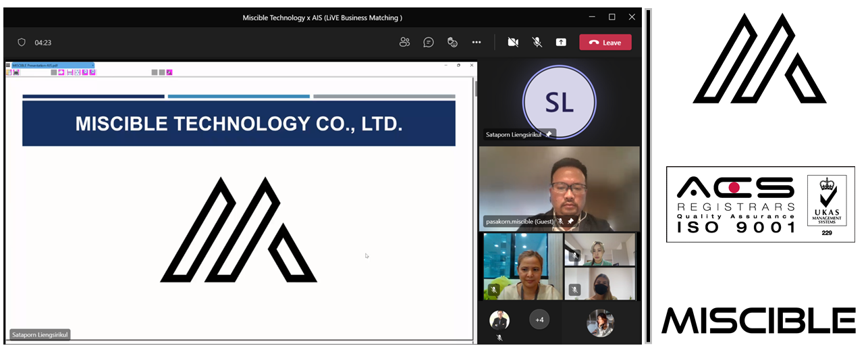Viewport: 868px width, 352px height.
Task: Unmute the microphone
Action: (537, 42)
